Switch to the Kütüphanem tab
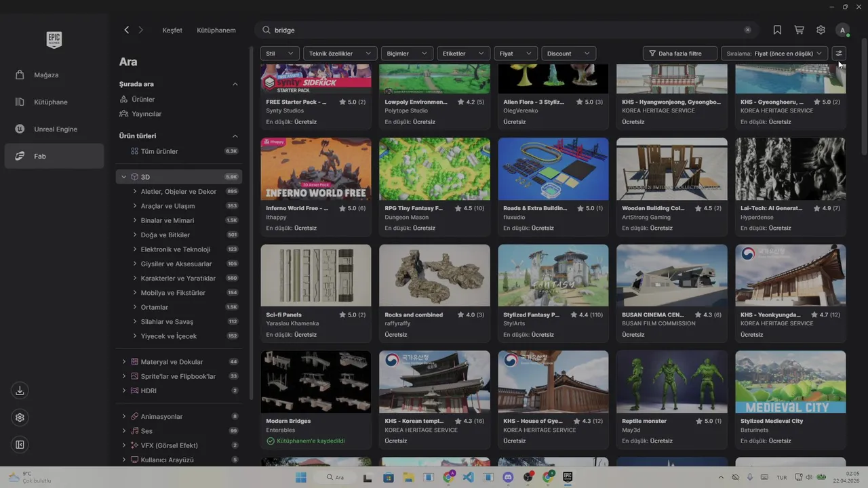 point(216,30)
